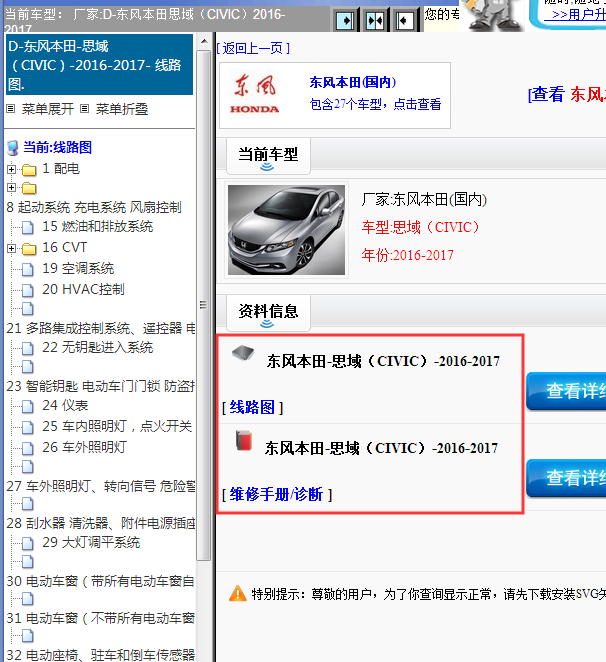Viewport: 606px width, 662px height.
Task: Click document icon above 21 多路集成控制系统
Action: click(28, 309)
